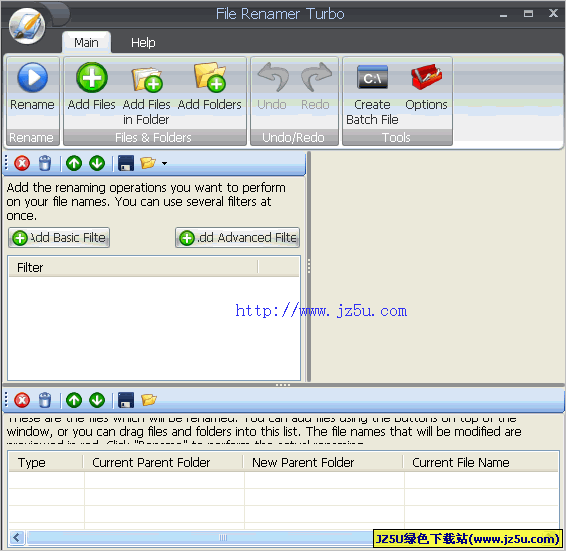The height and width of the screenshot is (551, 566).
Task: Switch to the Main tab
Action: pyautogui.click(x=86, y=43)
